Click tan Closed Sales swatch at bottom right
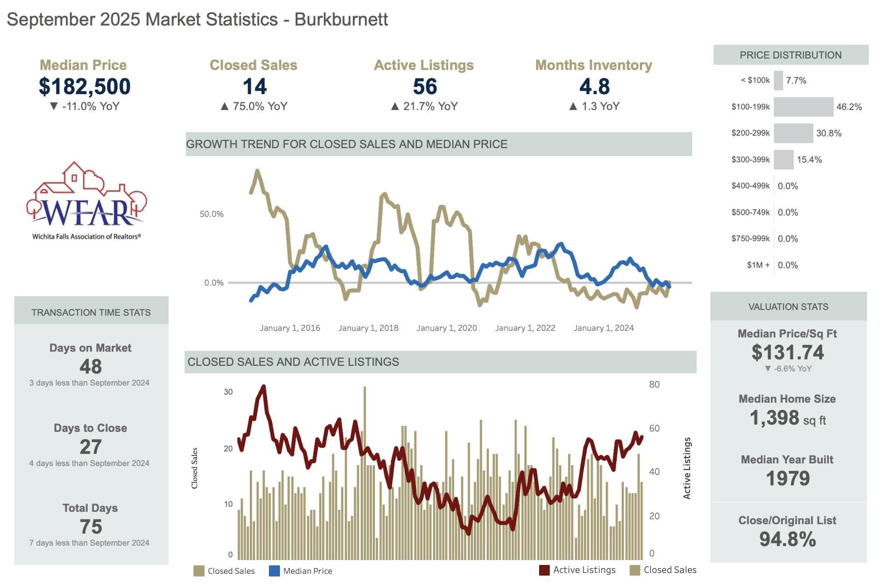 (x=635, y=570)
